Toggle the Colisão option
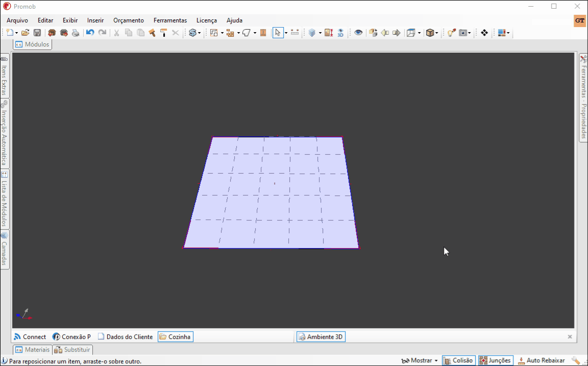 [x=459, y=360]
